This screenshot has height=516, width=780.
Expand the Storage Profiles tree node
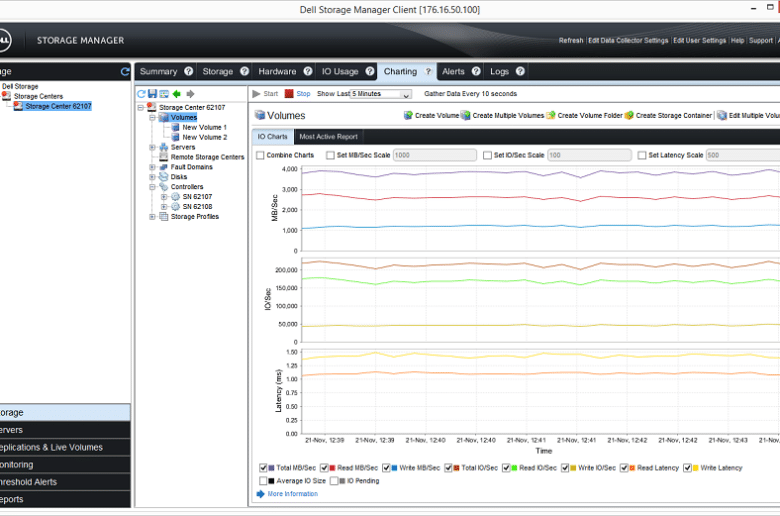153,217
